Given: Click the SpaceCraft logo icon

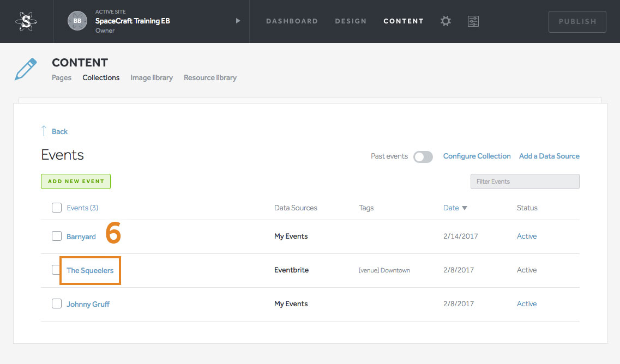Looking at the screenshot, I should [26, 21].
